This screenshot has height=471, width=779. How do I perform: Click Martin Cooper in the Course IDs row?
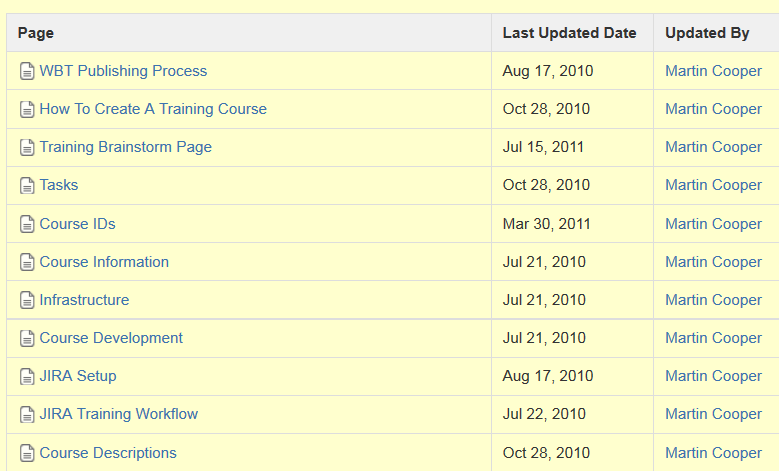[x=713, y=224]
